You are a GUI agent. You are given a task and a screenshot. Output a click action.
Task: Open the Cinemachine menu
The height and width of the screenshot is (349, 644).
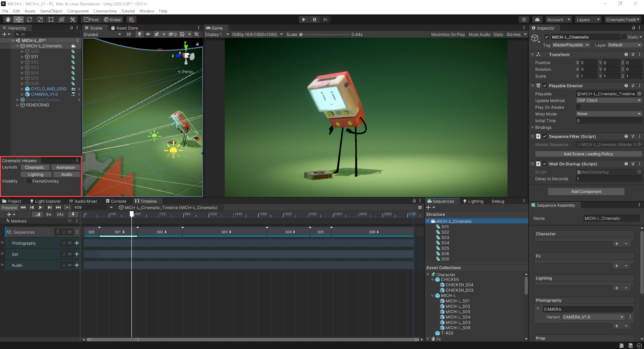pyautogui.click(x=105, y=11)
